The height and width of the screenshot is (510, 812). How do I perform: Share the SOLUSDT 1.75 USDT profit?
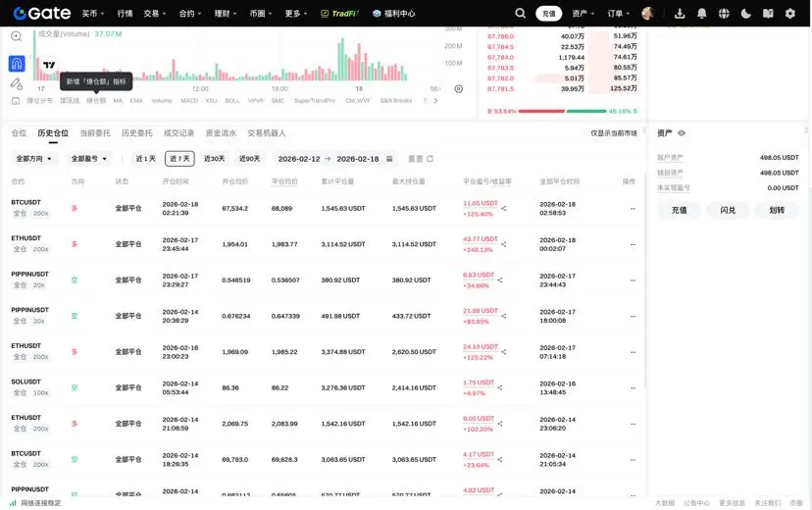pyautogui.click(x=500, y=387)
